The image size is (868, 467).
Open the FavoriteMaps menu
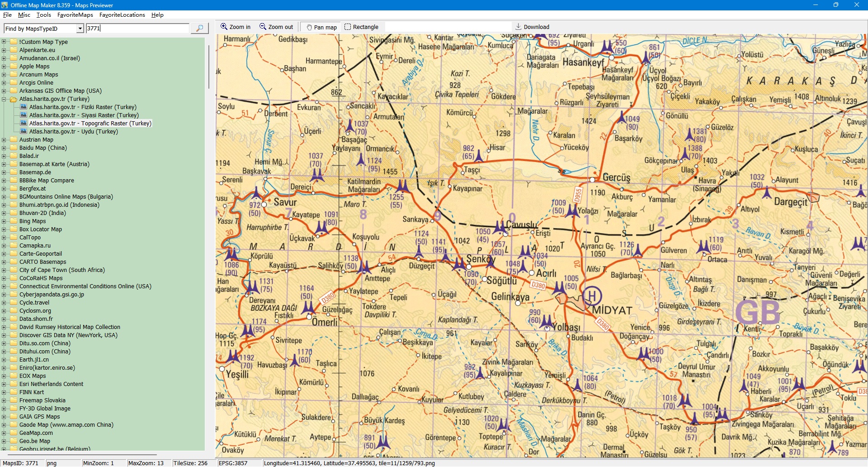(x=75, y=15)
